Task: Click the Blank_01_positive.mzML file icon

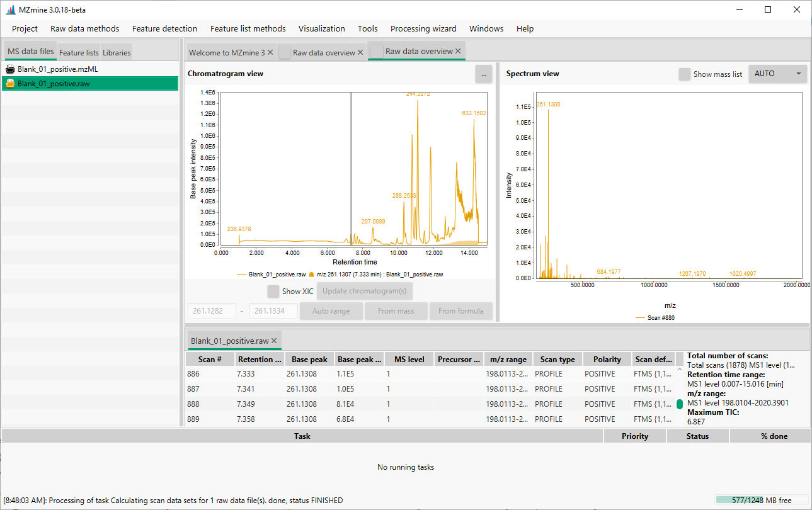Action: pos(11,69)
